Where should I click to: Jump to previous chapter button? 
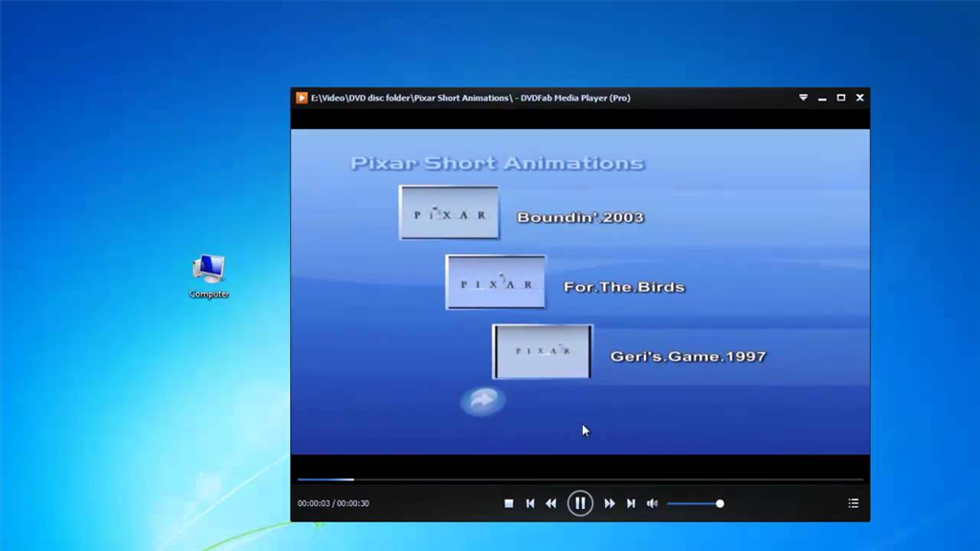pyautogui.click(x=530, y=503)
